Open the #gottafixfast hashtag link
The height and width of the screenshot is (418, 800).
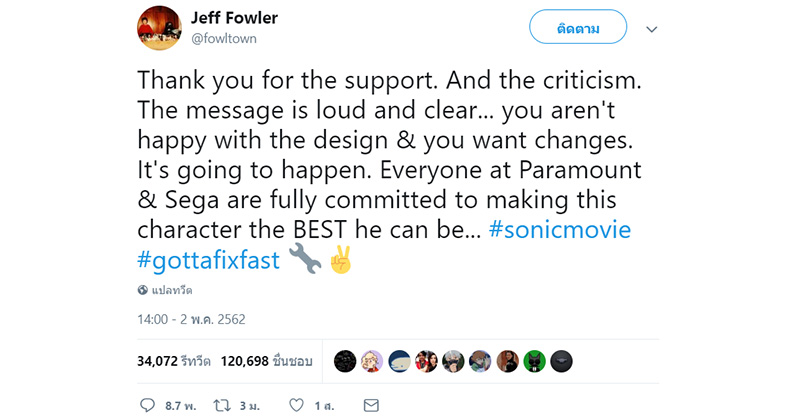click(x=208, y=261)
